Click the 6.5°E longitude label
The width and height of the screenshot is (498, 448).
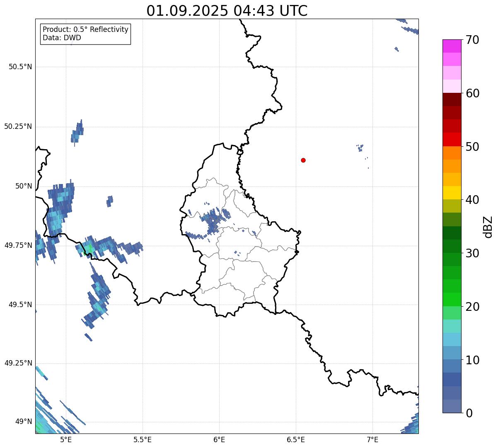point(296,440)
